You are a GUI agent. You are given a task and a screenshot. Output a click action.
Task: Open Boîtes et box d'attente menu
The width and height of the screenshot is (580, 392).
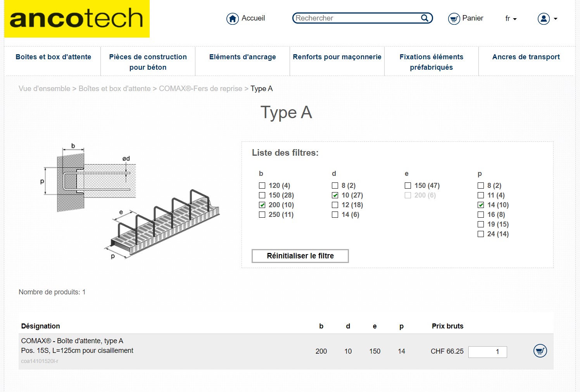[x=54, y=57]
